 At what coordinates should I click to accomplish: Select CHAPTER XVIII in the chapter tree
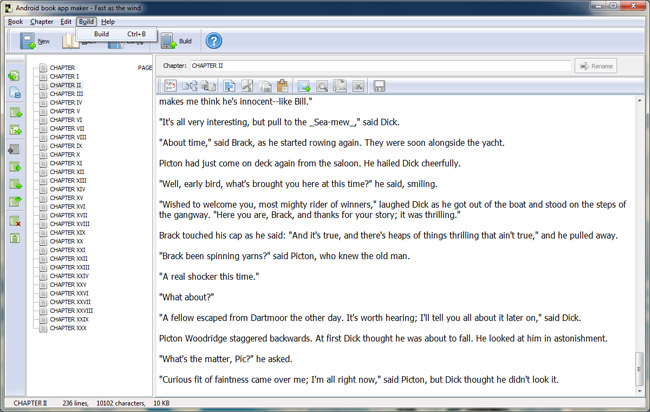(x=70, y=224)
